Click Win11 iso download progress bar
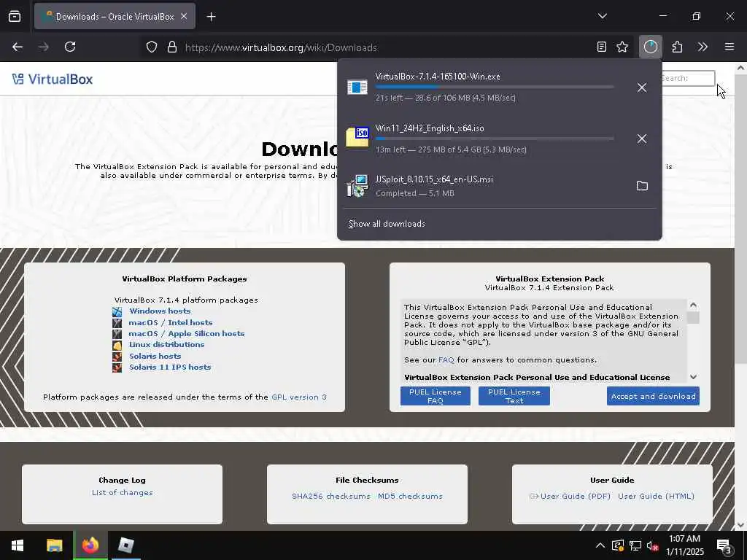The width and height of the screenshot is (747, 560). tap(495, 139)
